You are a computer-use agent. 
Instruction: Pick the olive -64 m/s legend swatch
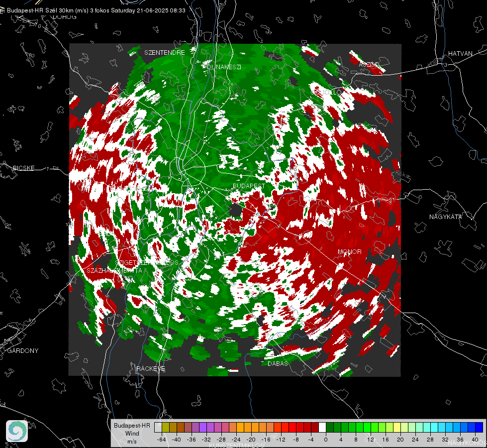166,427
